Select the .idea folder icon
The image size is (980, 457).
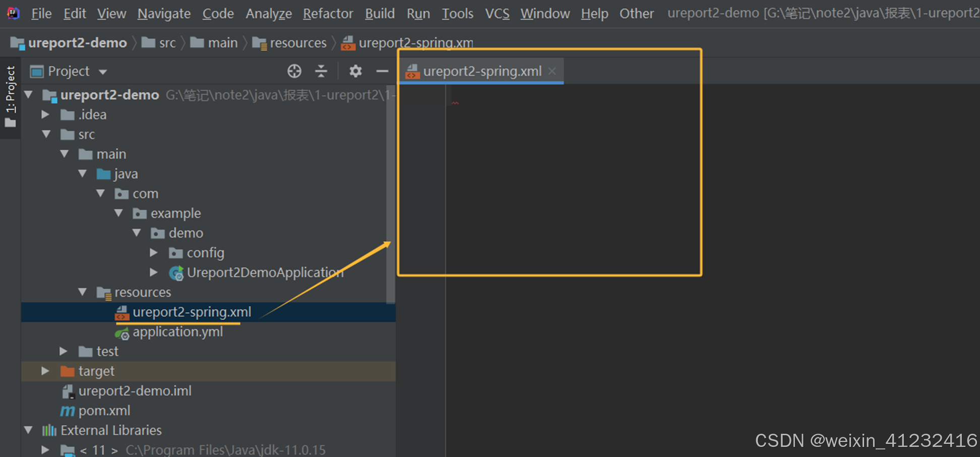(x=68, y=115)
